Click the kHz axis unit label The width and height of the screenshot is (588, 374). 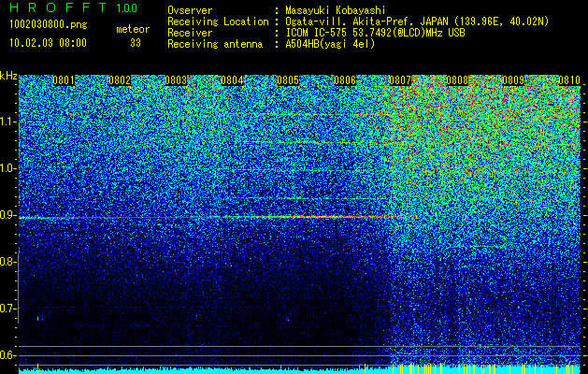(x=8, y=76)
